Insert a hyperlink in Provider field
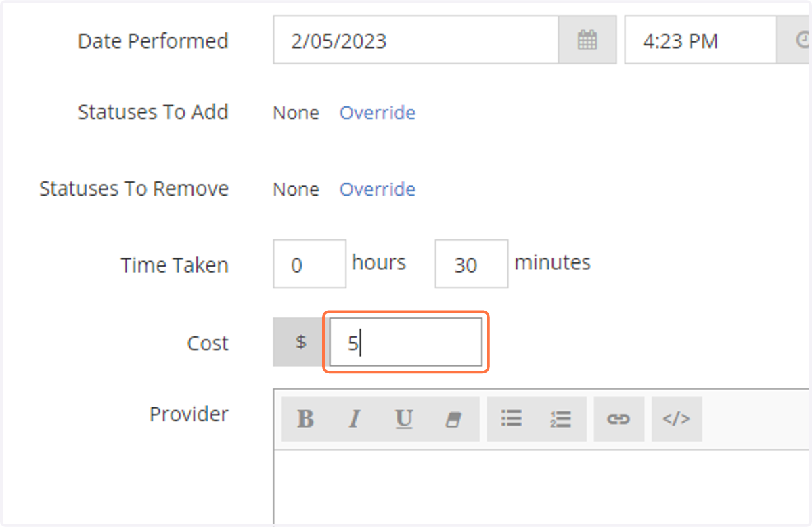Image resolution: width=812 pixels, height=527 pixels. coord(618,419)
